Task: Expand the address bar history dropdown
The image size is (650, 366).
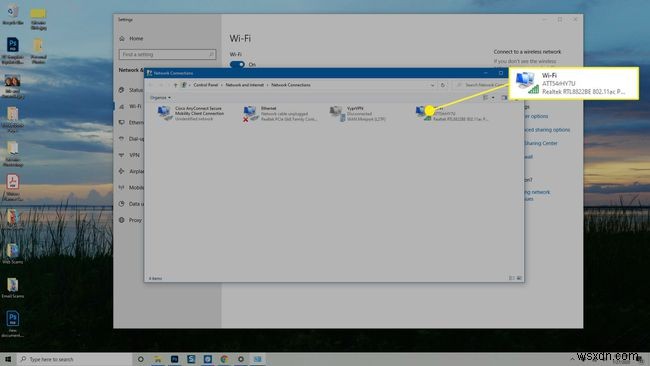Action: (x=432, y=85)
